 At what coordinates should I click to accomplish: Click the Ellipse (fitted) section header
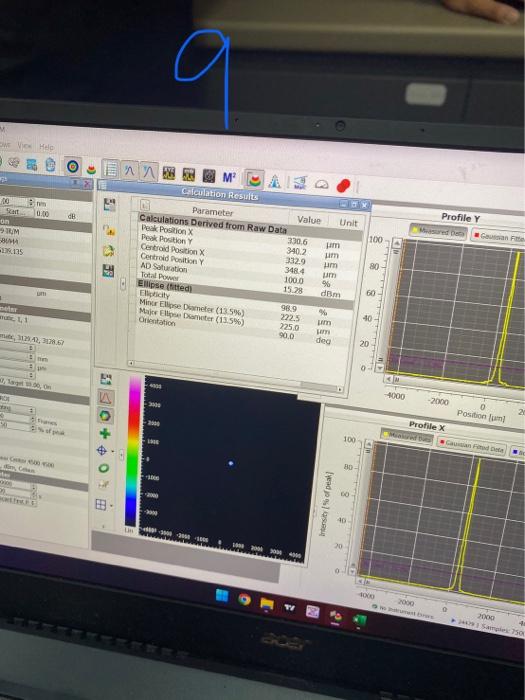click(x=247, y=293)
